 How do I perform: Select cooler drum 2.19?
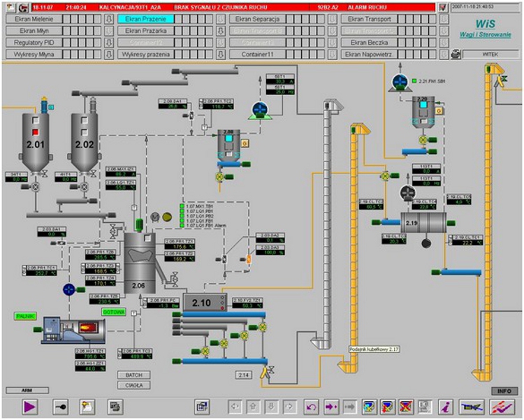tap(423, 223)
